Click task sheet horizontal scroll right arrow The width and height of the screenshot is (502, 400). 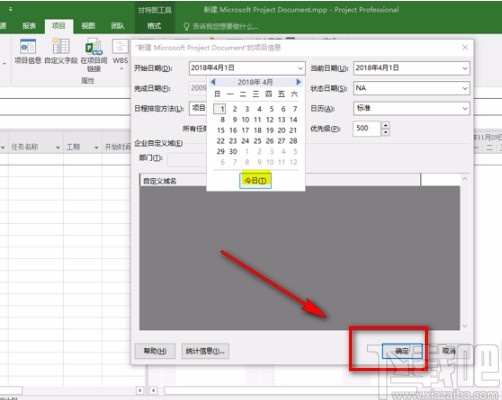pos(140,390)
